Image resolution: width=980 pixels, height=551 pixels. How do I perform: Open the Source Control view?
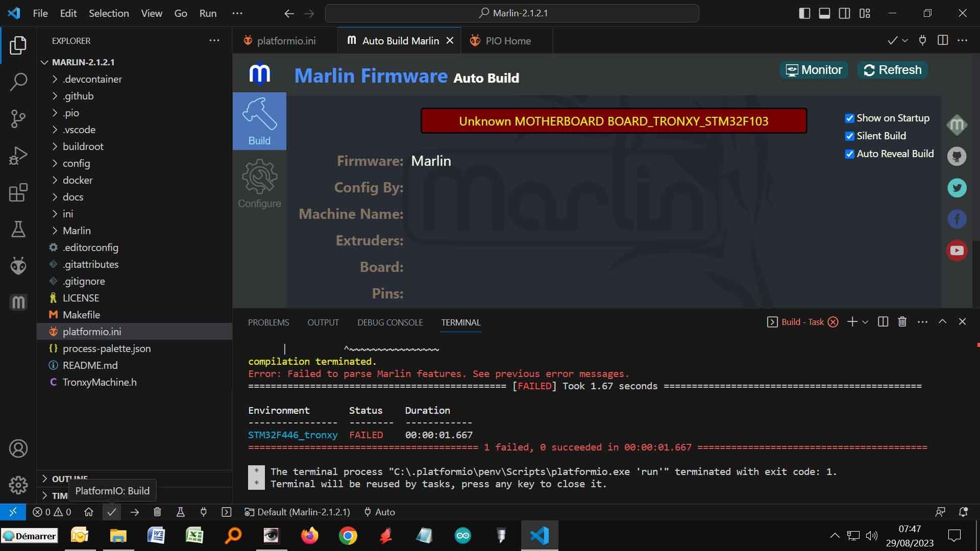pyautogui.click(x=18, y=118)
